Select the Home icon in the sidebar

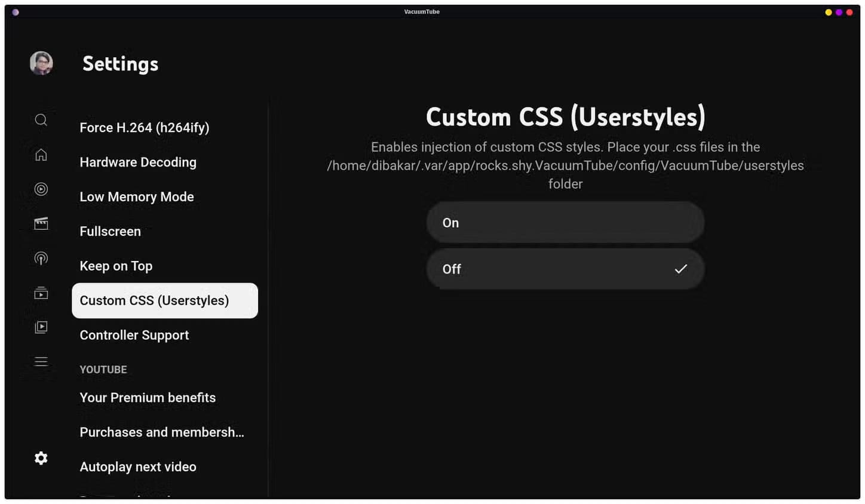tap(41, 154)
